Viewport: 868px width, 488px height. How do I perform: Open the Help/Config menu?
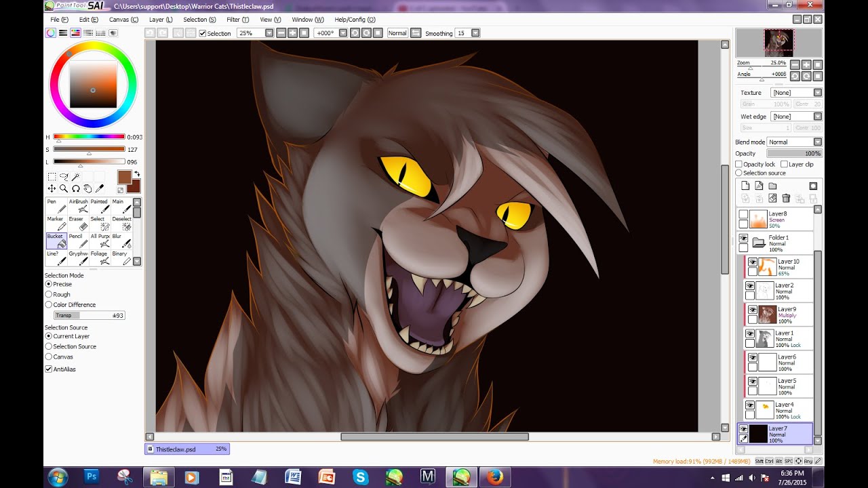click(355, 20)
